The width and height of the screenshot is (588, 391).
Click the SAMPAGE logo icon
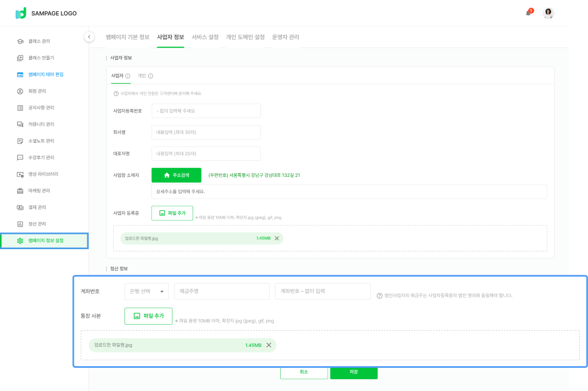pyautogui.click(x=20, y=13)
